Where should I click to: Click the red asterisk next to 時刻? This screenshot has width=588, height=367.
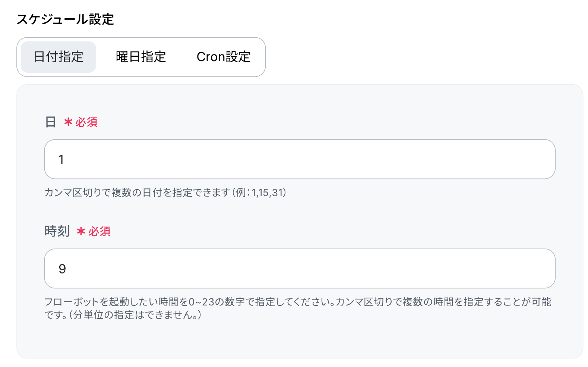point(81,231)
